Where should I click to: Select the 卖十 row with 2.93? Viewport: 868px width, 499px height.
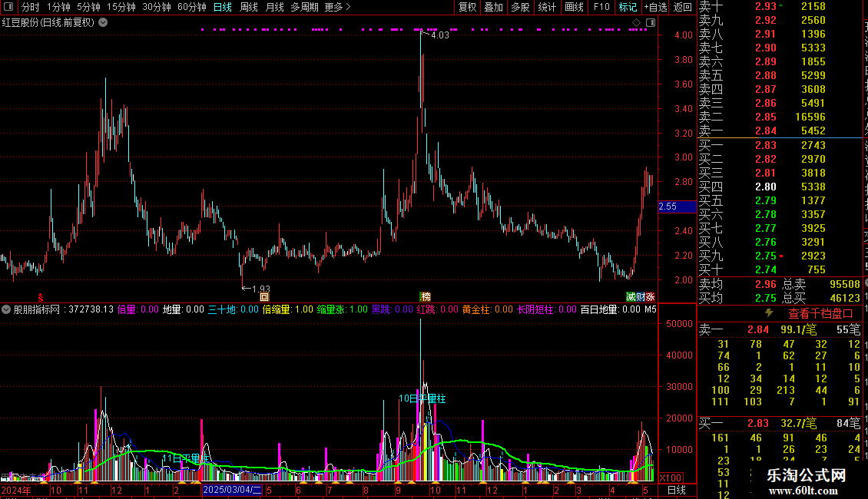780,7
